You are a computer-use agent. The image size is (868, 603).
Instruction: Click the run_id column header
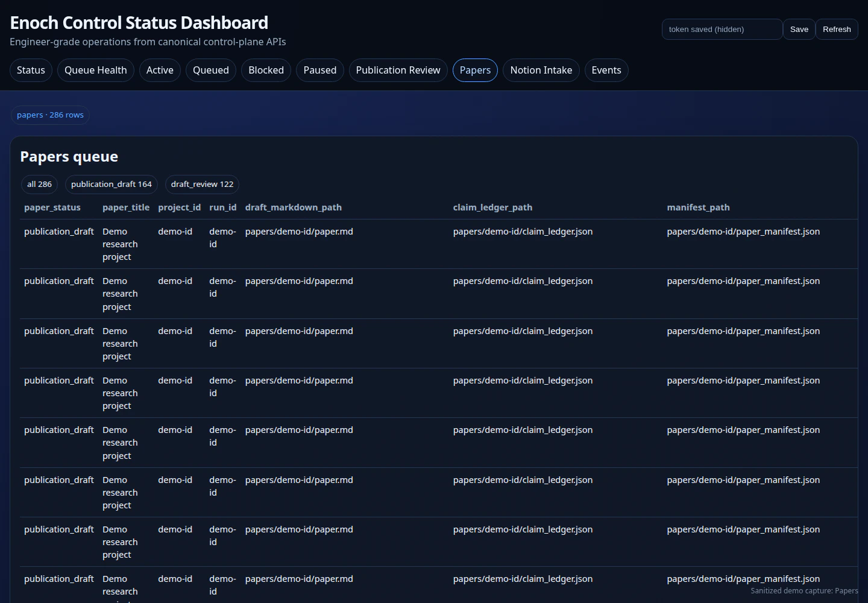point(223,207)
